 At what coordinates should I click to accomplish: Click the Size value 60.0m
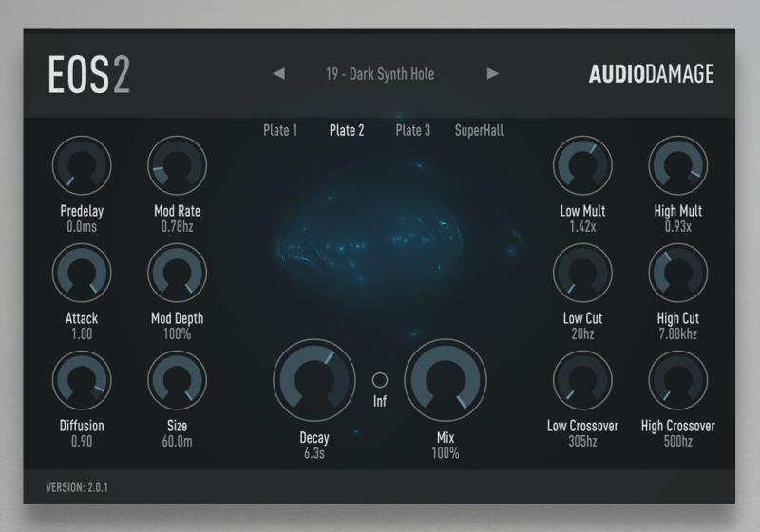click(x=178, y=442)
